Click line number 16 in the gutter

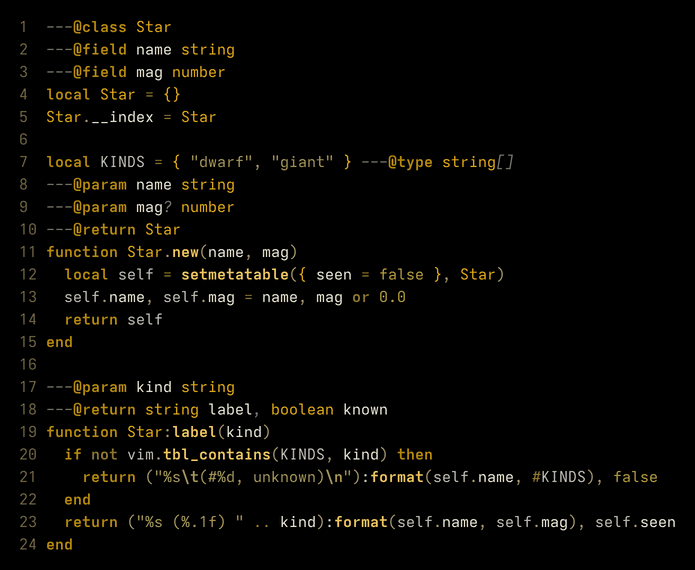tap(28, 365)
